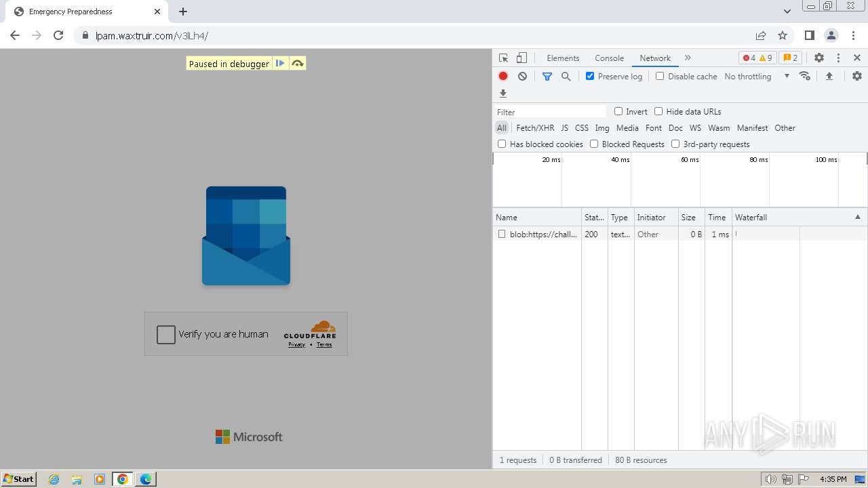Screen dimensions: 868x488
Task: Filter requests by Font type
Action: (654, 127)
